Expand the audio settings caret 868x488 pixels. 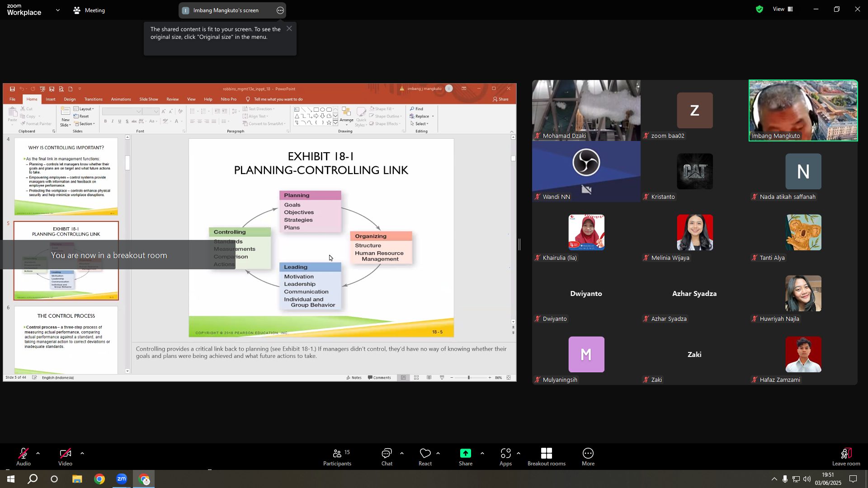[x=38, y=453]
